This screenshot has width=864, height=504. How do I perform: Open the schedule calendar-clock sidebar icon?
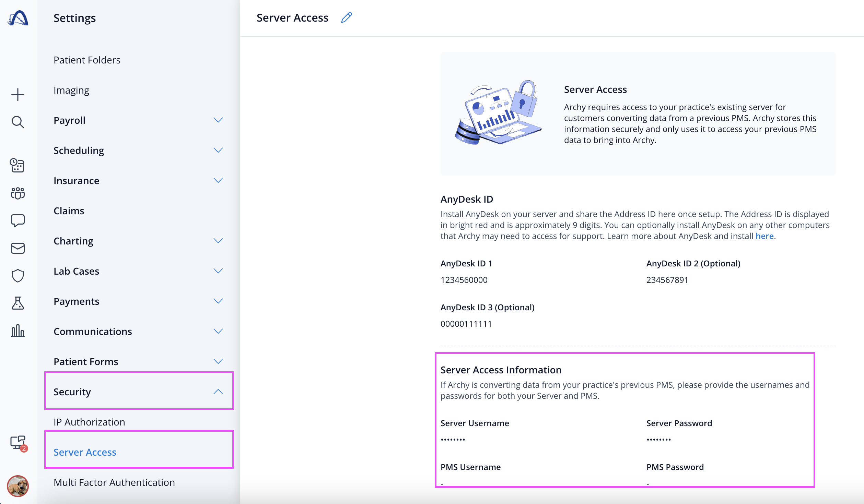tap(17, 165)
